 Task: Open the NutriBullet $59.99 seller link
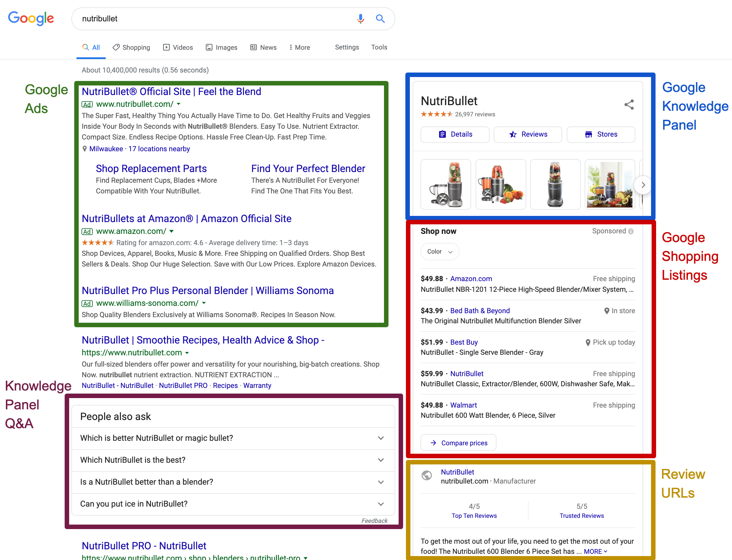click(x=467, y=374)
